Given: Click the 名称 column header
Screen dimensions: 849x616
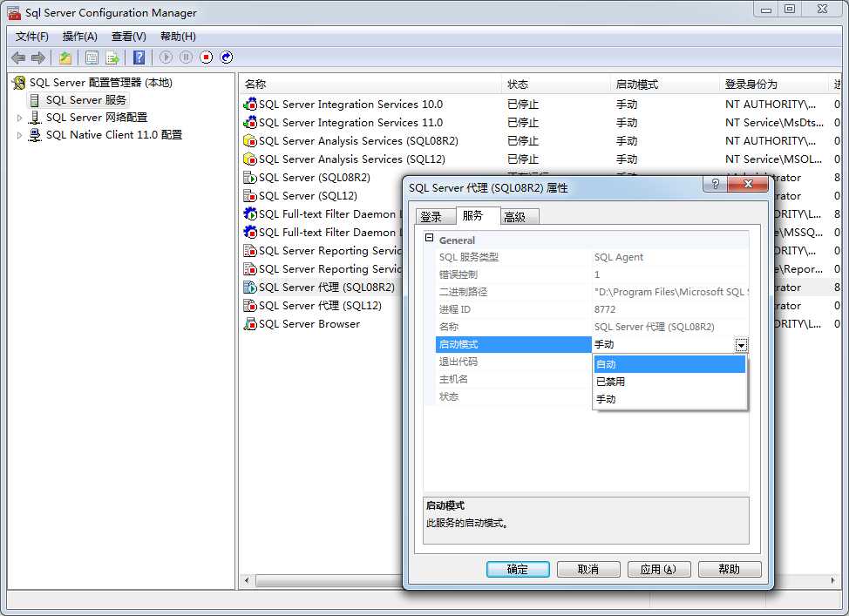Looking at the screenshot, I should [x=370, y=85].
